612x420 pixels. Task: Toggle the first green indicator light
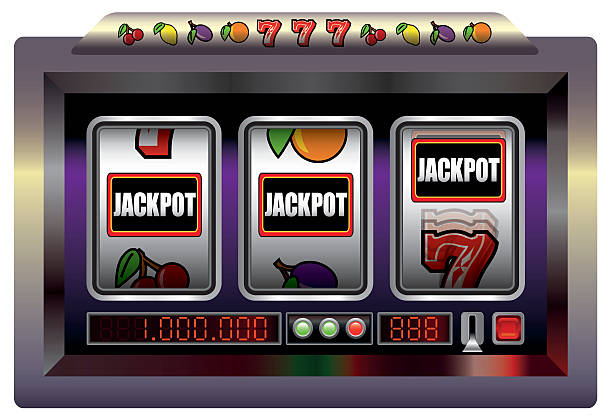[x=303, y=328]
